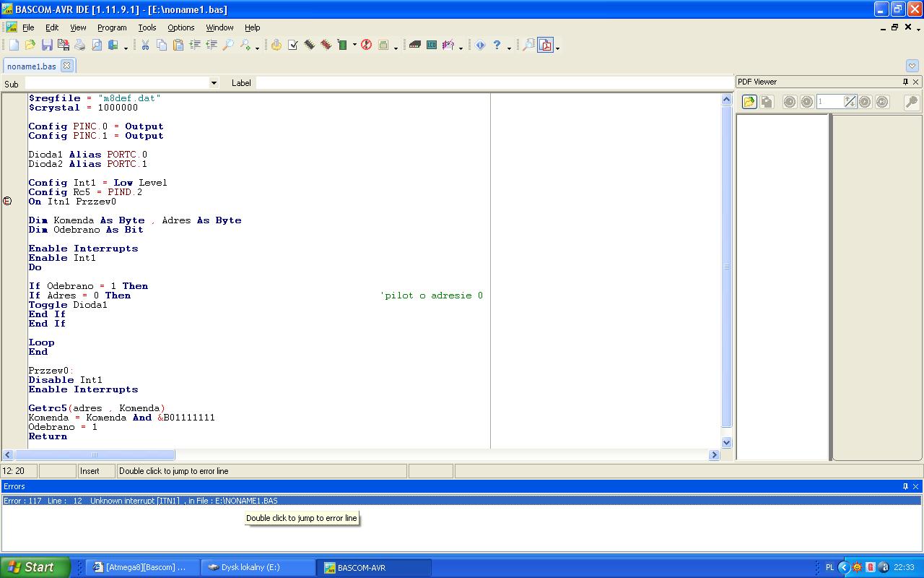Select the Unknown interrupt error line
This screenshot has height=578, width=924.
[461, 501]
